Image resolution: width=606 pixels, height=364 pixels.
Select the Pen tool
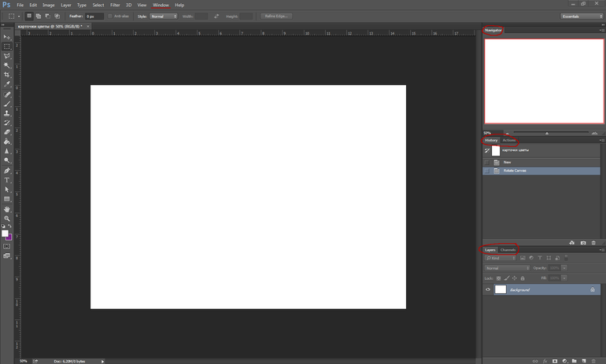pos(7,171)
